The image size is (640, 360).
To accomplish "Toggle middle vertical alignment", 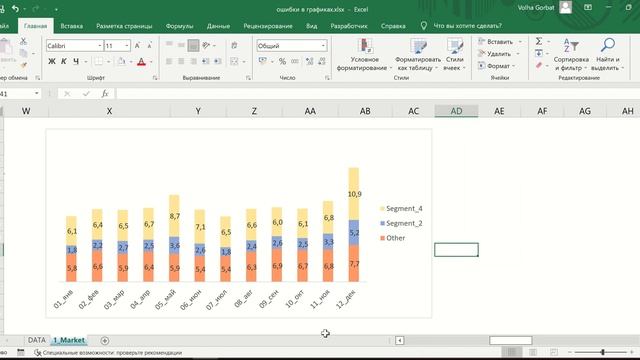I will (181, 45).
